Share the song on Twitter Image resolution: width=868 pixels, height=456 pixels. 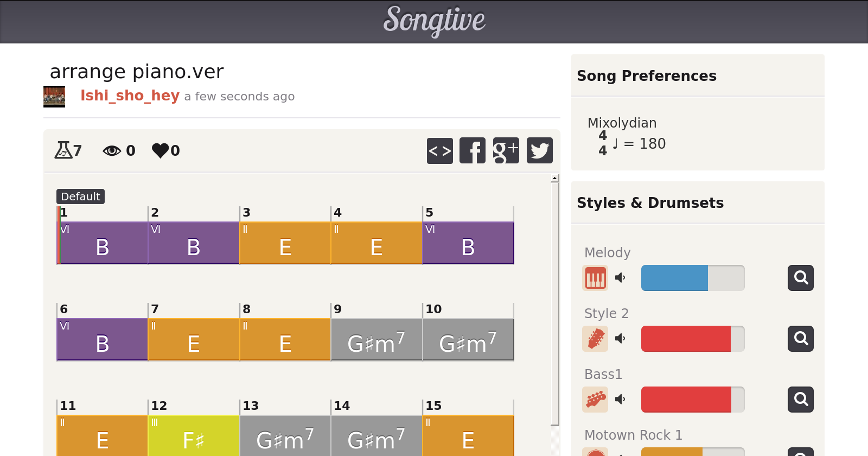pos(539,150)
